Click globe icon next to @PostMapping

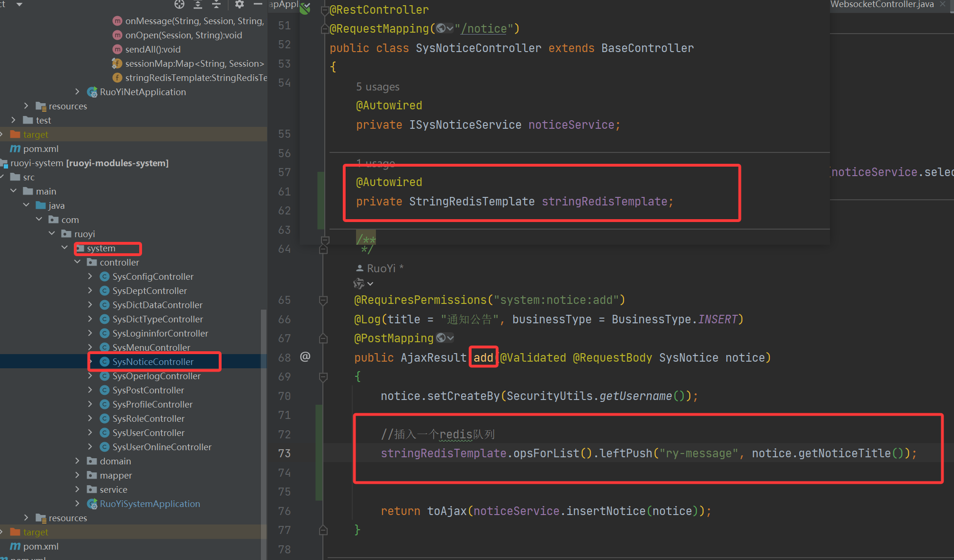pyautogui.click(x=441, y=338)
